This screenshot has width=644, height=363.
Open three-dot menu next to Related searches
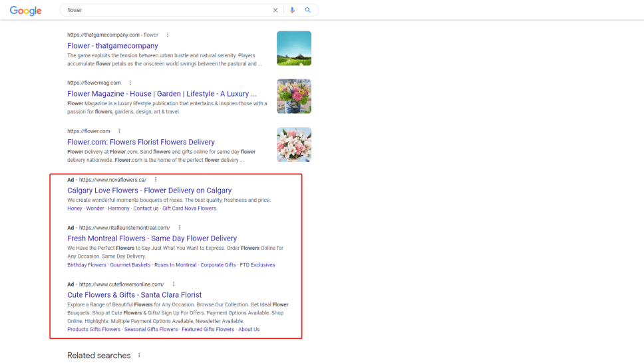tap(139, 355)
